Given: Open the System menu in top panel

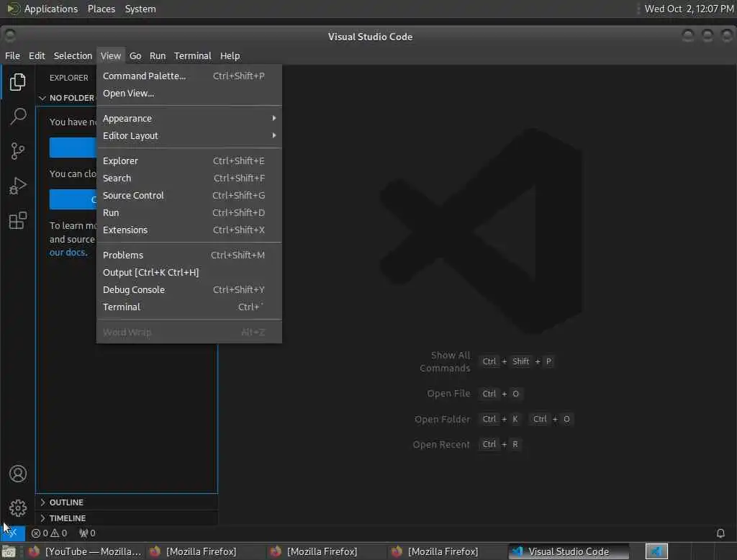Looking at the screenshot, I should point(140,9).
